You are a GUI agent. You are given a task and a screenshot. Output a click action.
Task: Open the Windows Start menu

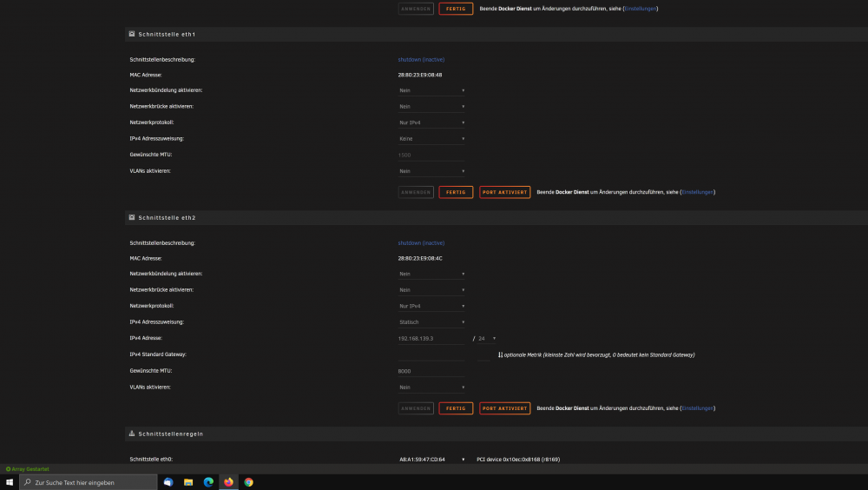pos(10,482)
